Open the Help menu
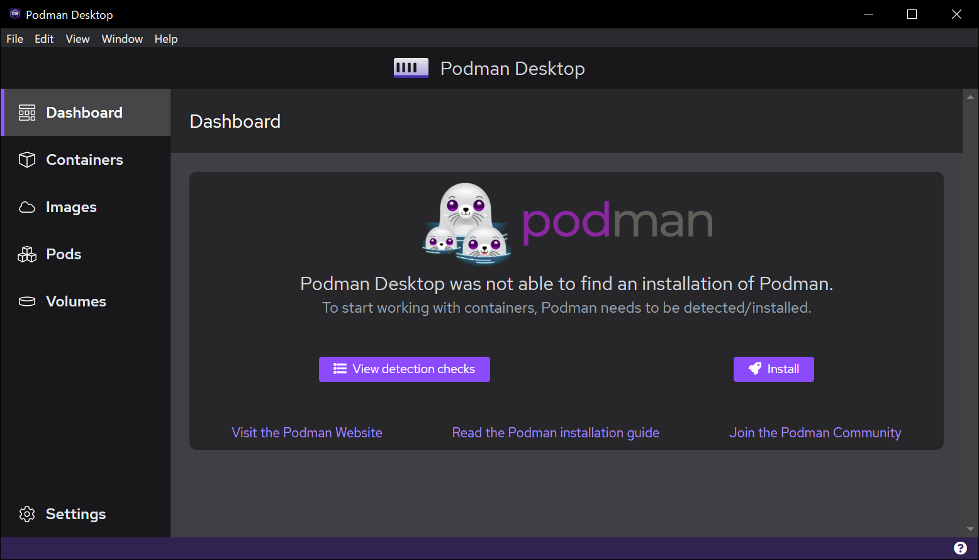 166,39
